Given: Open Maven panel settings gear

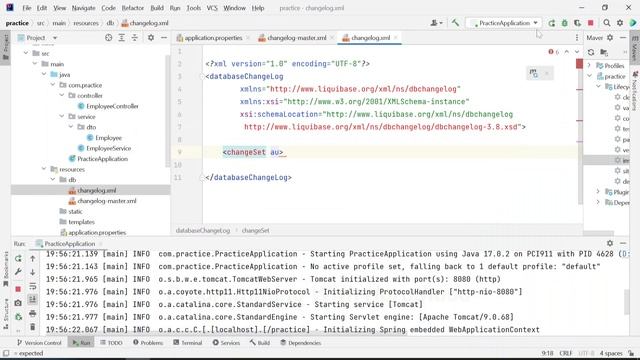Looking at the screenshot, I should coord(610,38).
